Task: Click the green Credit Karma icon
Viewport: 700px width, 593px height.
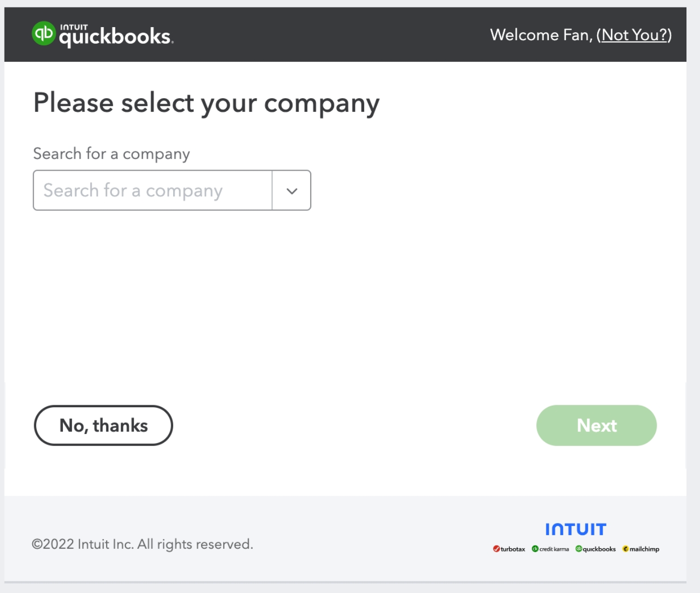Action: (x=535, y=549)
